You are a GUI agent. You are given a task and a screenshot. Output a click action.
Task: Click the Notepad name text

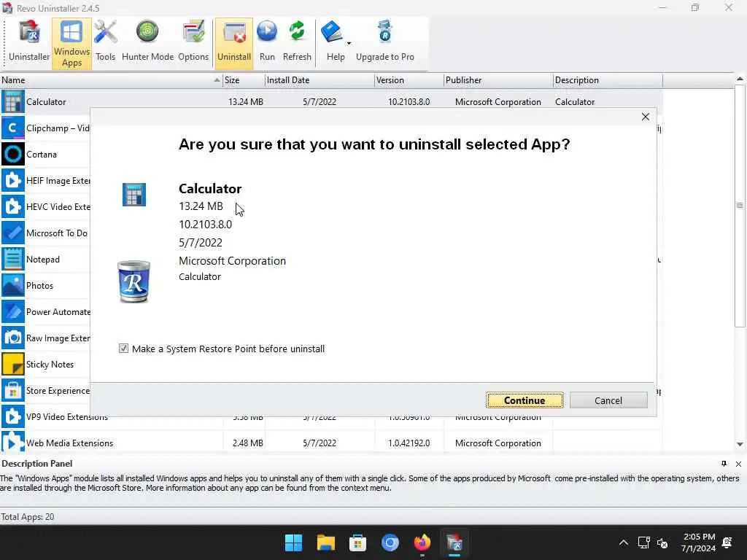43,260
